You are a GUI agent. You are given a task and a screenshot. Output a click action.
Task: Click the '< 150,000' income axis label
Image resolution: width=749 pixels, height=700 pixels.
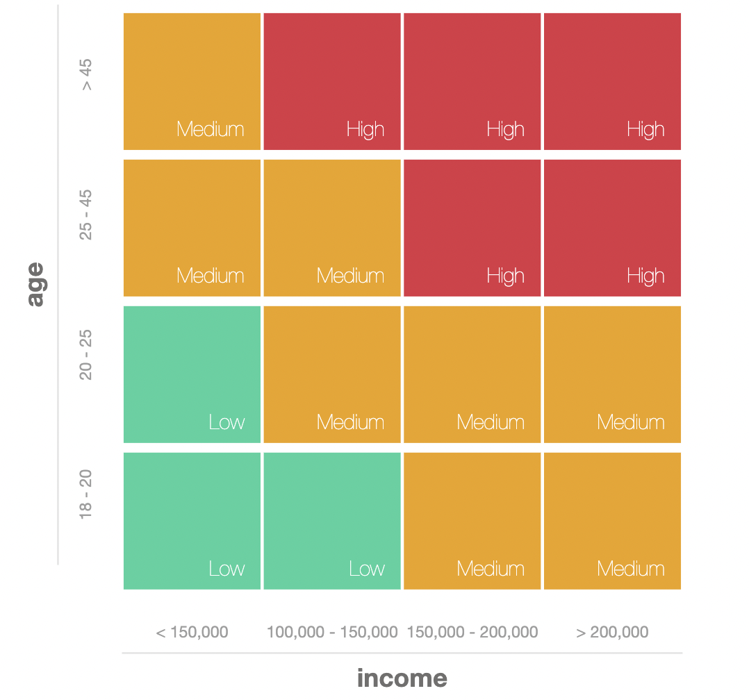[192, 632]
